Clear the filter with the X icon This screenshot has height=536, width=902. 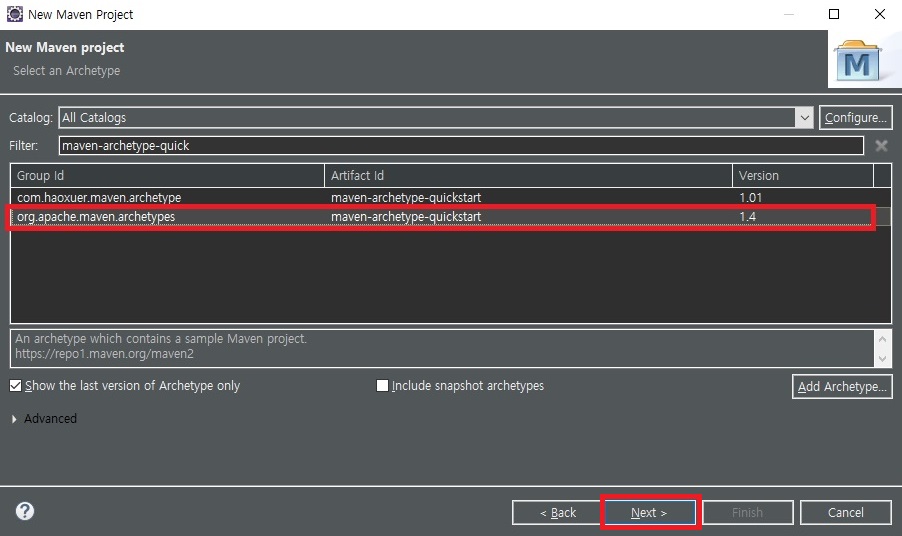click(881, 146)
